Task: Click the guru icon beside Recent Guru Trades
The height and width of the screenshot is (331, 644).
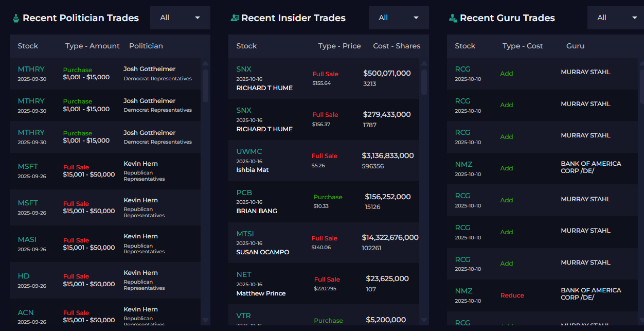Action: [453, 18]
